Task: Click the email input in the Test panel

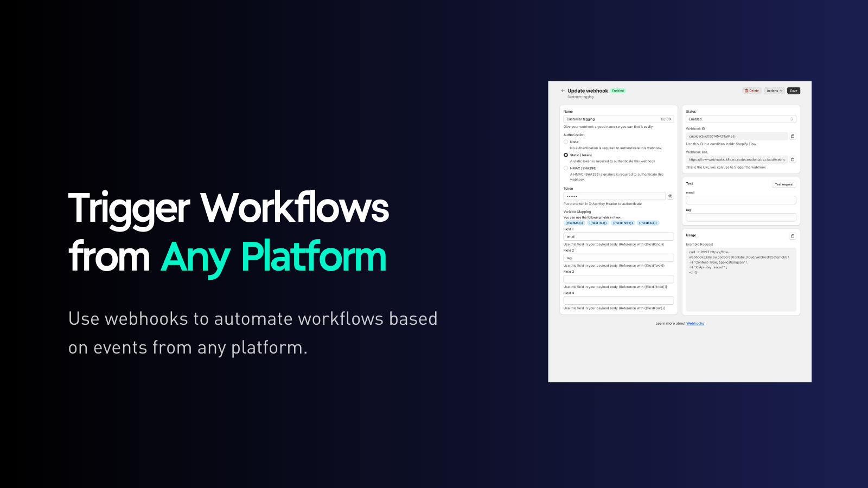Action: [740, 200]
